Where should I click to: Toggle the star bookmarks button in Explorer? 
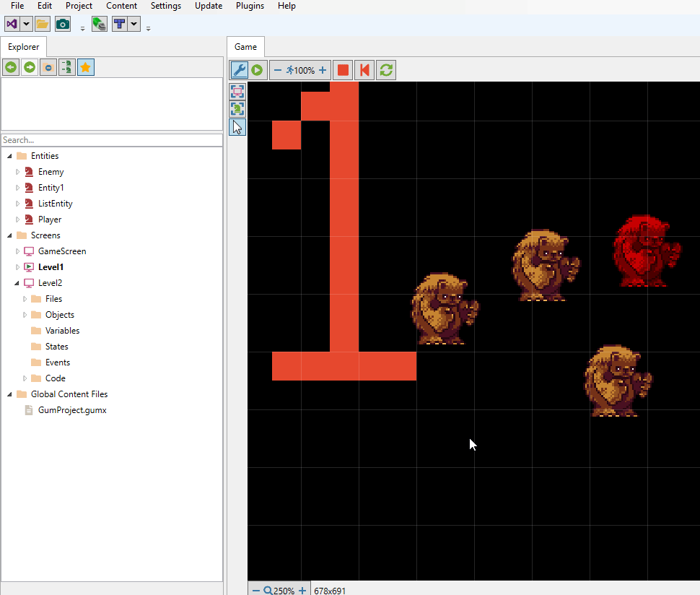click(85, 68)
